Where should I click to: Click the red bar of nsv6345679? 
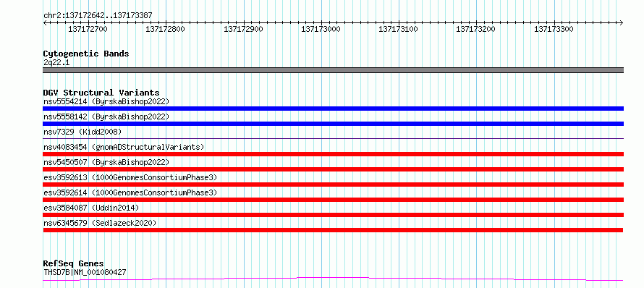pos(333,230)
